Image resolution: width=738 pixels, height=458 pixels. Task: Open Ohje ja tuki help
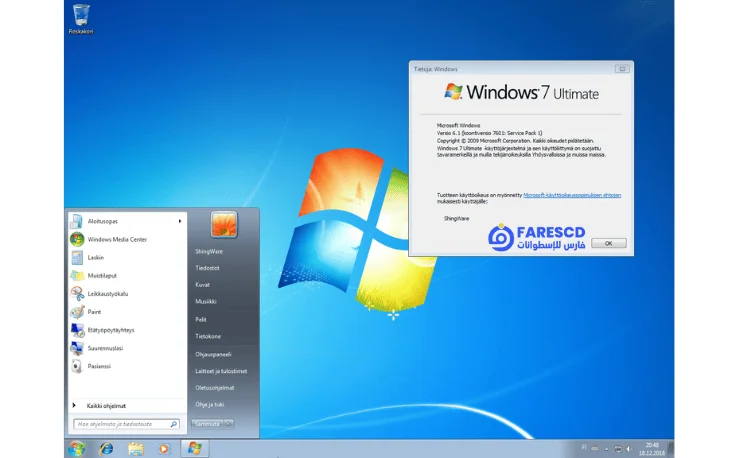(210, 405)
